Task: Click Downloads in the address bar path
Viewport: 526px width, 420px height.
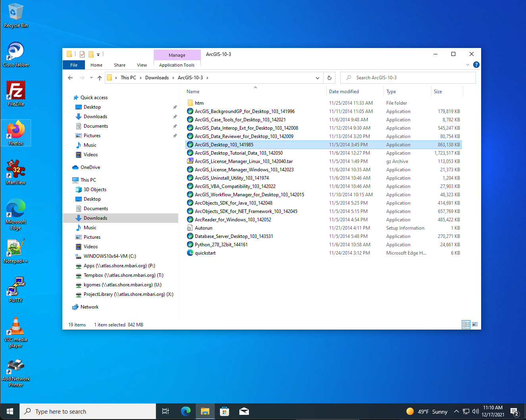Action: (x=157, y=78)
